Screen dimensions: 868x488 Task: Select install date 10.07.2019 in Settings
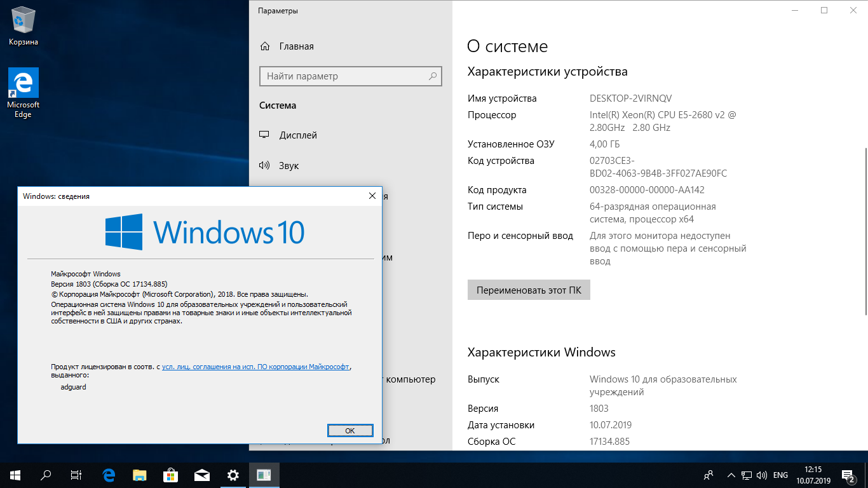(x=611, y=425)
